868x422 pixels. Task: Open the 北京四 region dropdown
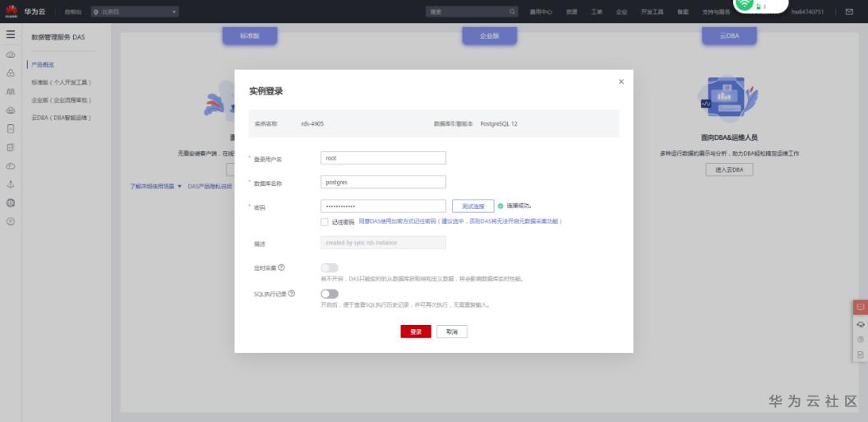135,12
